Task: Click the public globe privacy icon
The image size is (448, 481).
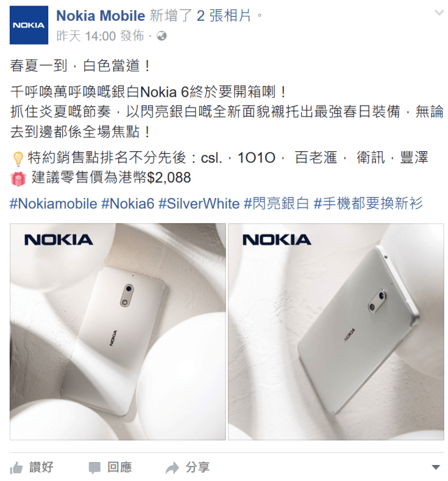Action: pyautogui.click(x=162, y=36)
